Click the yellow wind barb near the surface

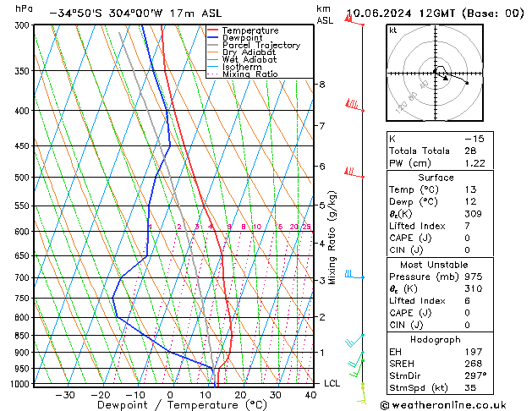362,394
